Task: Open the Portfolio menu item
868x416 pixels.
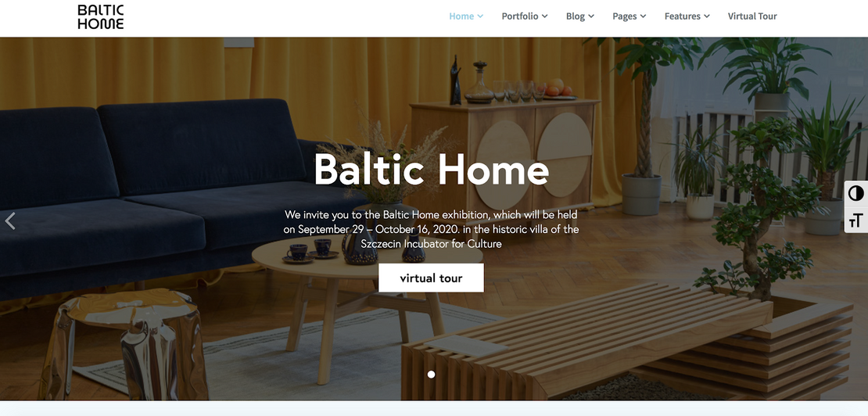Action: [x=520, y=16]
